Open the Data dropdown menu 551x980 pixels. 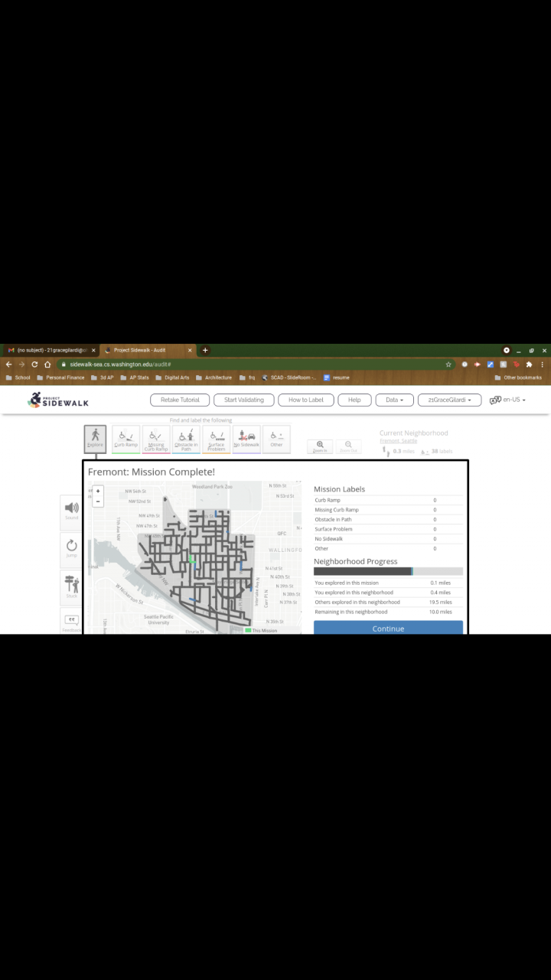(x=395, y=400)
